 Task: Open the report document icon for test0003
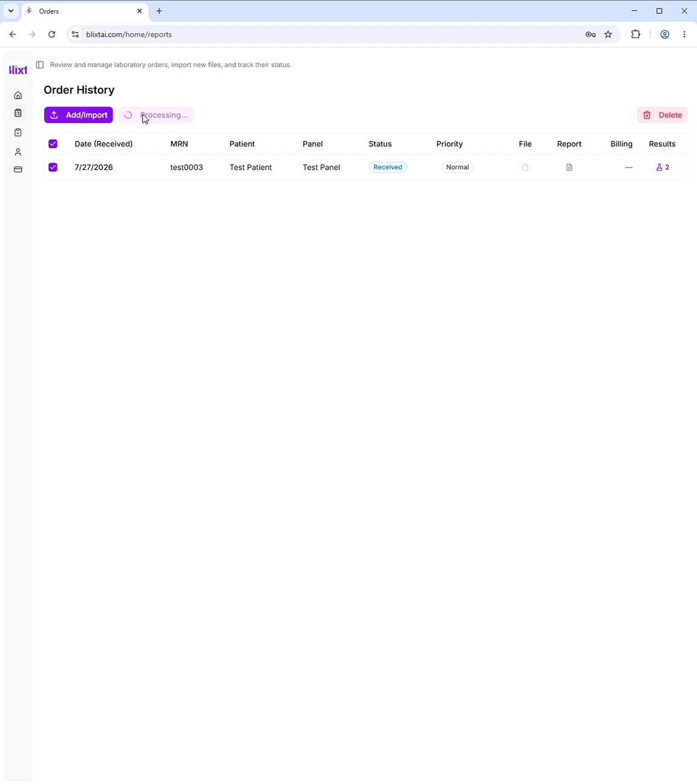point(569,167)
